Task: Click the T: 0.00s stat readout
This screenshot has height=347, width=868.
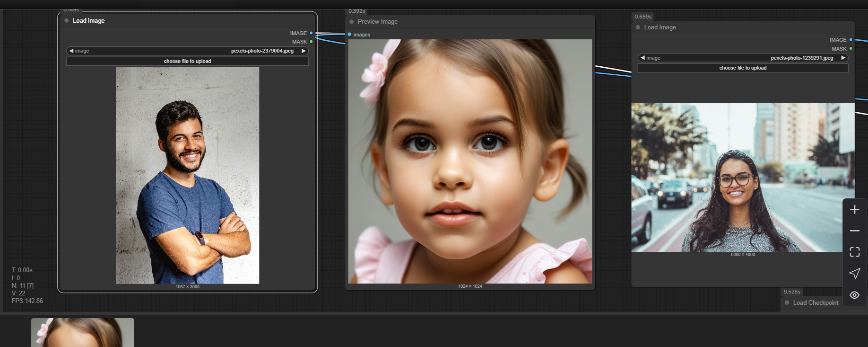Action: tap(22, 270)
